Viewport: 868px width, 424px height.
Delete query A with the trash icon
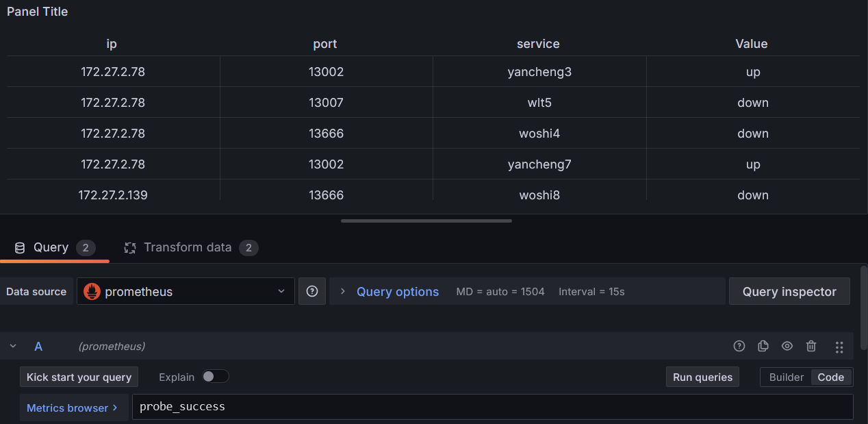[811, 347]
